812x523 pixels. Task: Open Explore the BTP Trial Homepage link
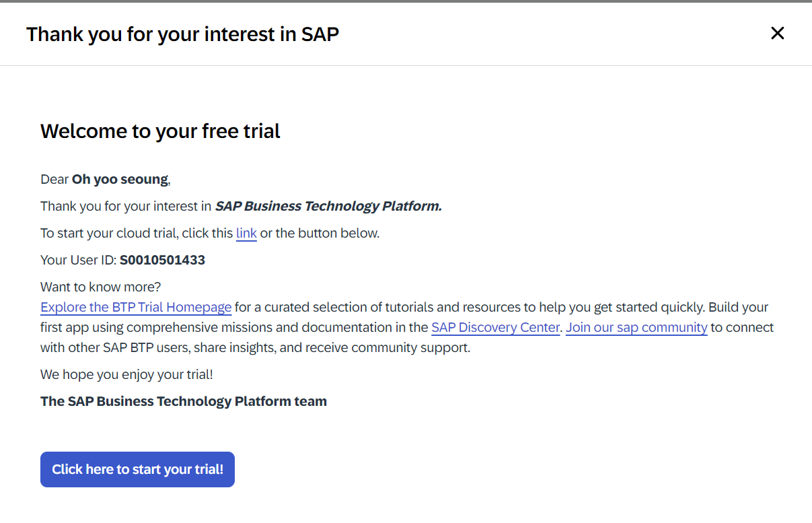[136, 308]
